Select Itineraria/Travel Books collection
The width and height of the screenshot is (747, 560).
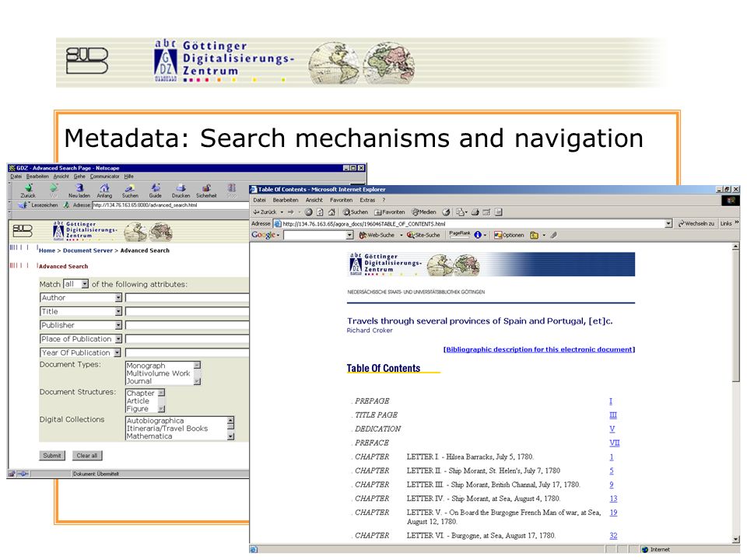167,429
